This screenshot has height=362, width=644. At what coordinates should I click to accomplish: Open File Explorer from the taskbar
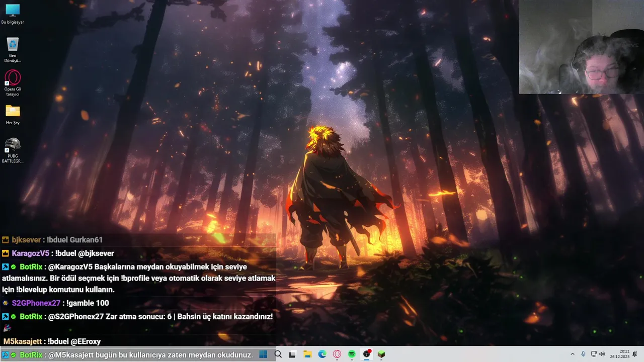pyautogui.click(x=307, y=354)
